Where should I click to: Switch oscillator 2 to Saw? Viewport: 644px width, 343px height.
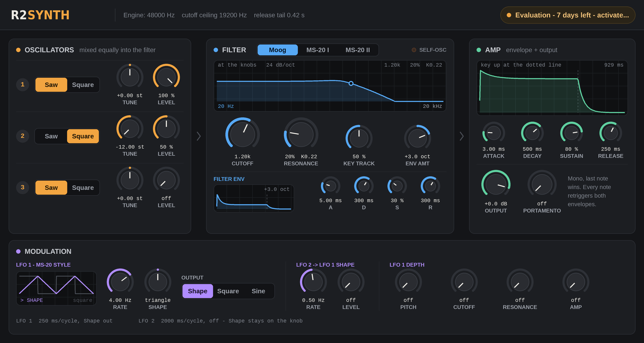51,136
